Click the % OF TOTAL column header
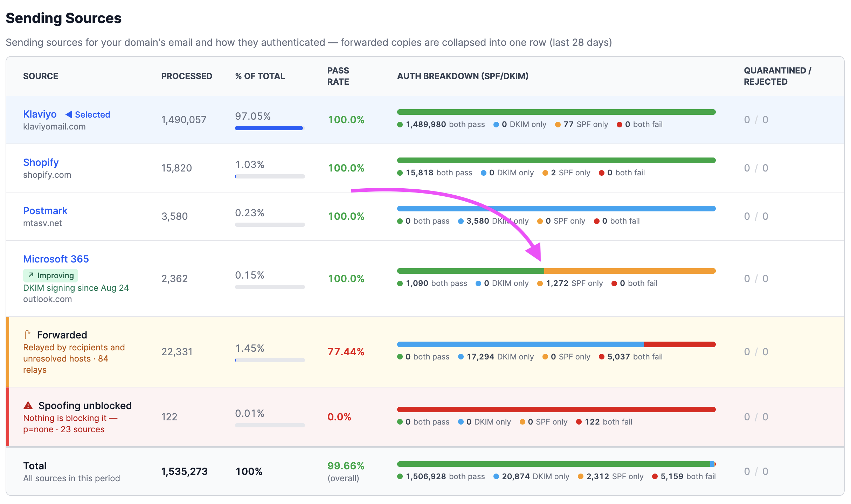 260,76
